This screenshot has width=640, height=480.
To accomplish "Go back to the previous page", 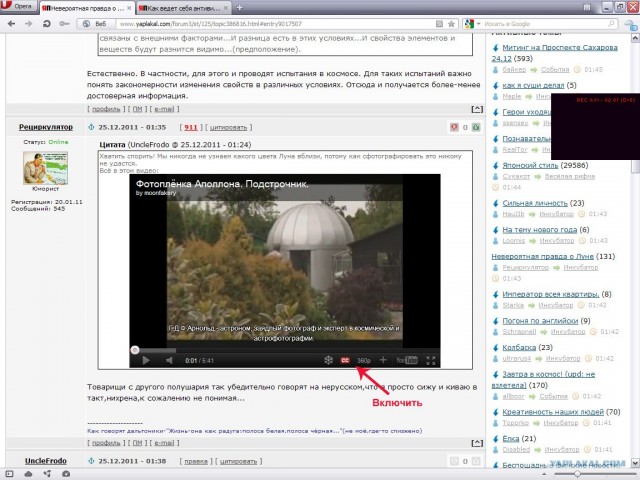I will coord(11,24).
